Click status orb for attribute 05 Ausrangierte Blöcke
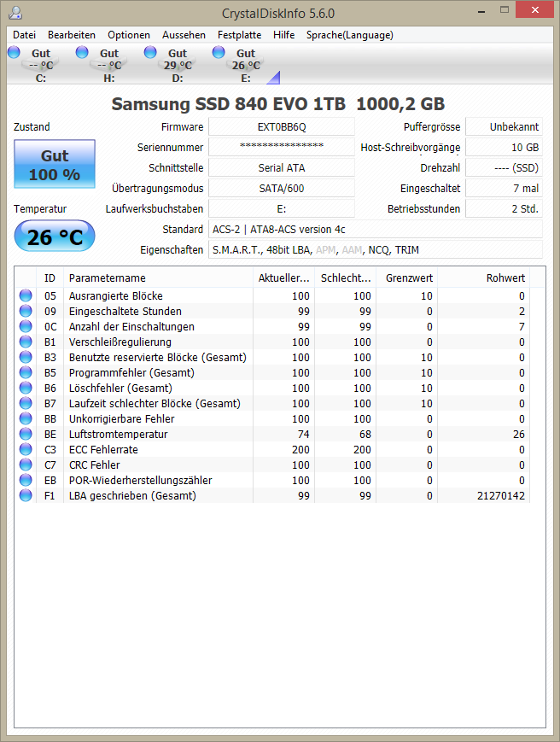Screen dimensions: 560x742 pyautogui.click(x=26, y=295)
